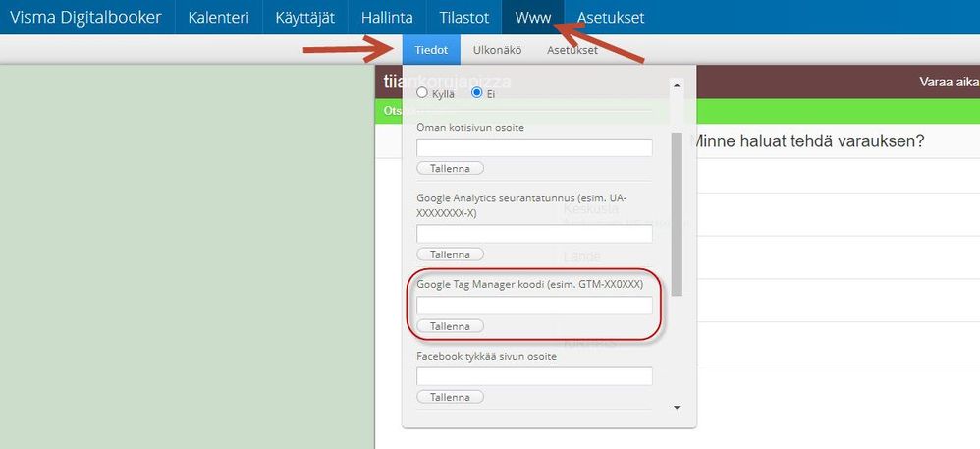Switch to the Tiedot tab
Image resolution: width=980 pixels, height=449 pixels.
(x=431, y=50)
